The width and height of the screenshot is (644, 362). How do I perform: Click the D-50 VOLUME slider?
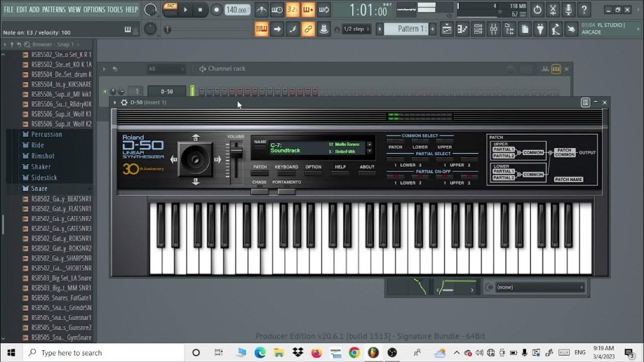tap(236, 153)
